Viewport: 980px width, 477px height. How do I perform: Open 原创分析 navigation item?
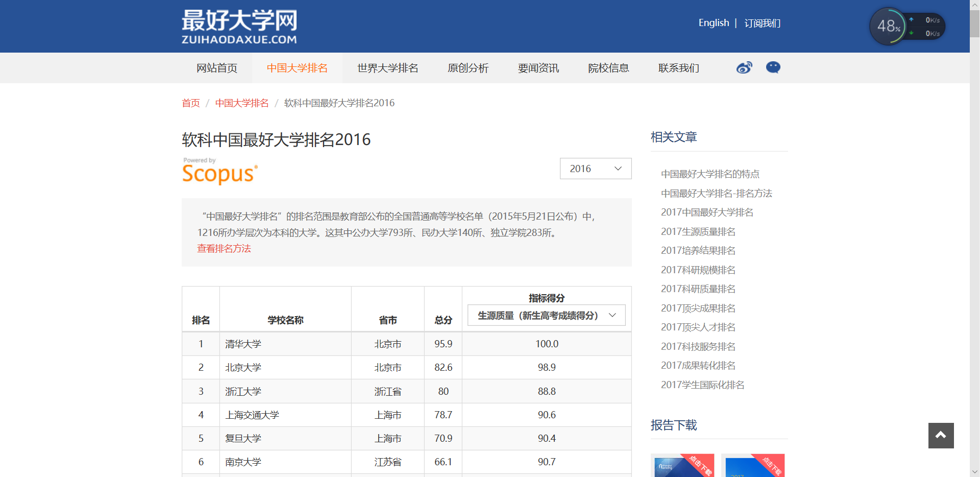tap(468, 68)
